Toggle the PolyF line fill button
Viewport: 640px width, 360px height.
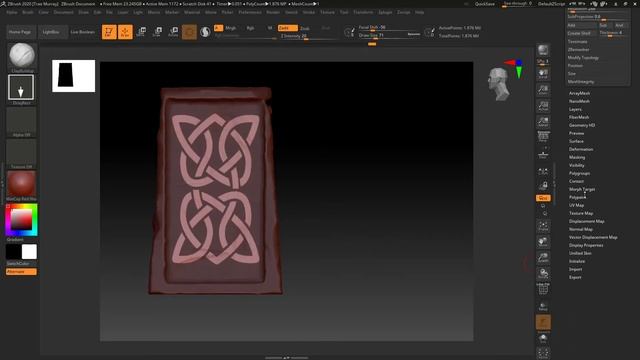[x=543, y=289]
